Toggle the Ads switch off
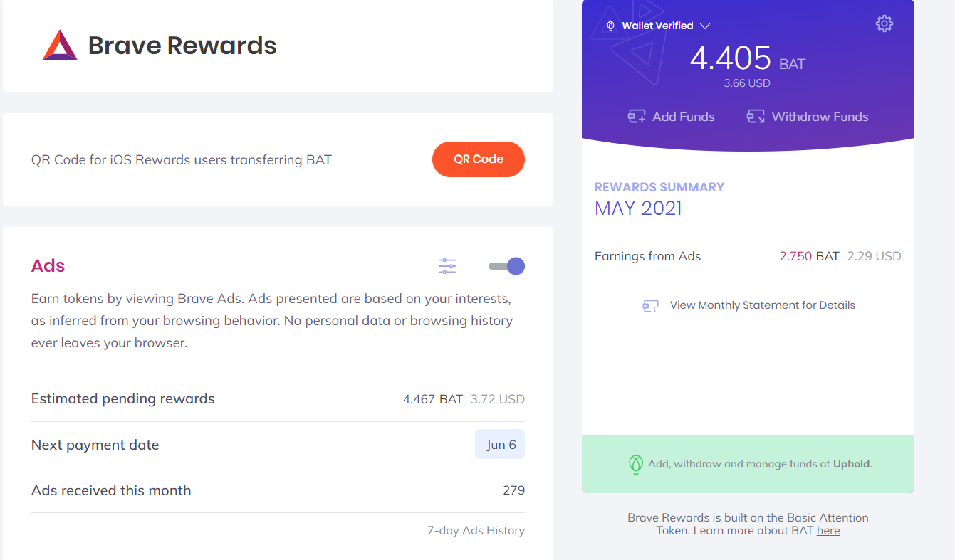Image resolution: width=955 pixels, height=560 pixels. [507, 266]
